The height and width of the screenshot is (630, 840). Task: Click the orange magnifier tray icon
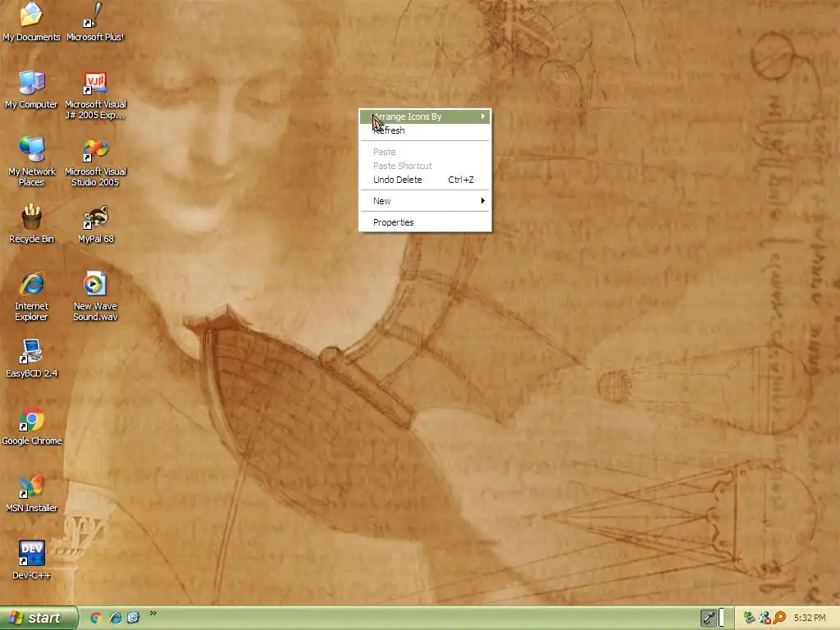coord(779,618)
